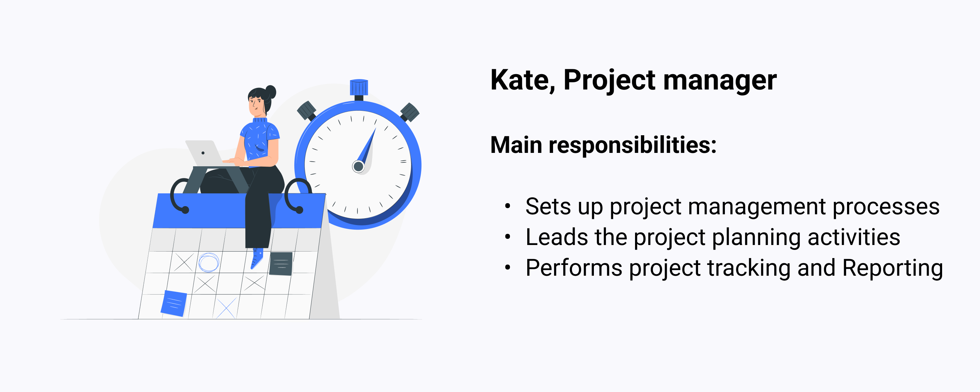Click 'Sets up project management processes' text
This screenshot has width=980, height=392.
(x=732, y=207)
